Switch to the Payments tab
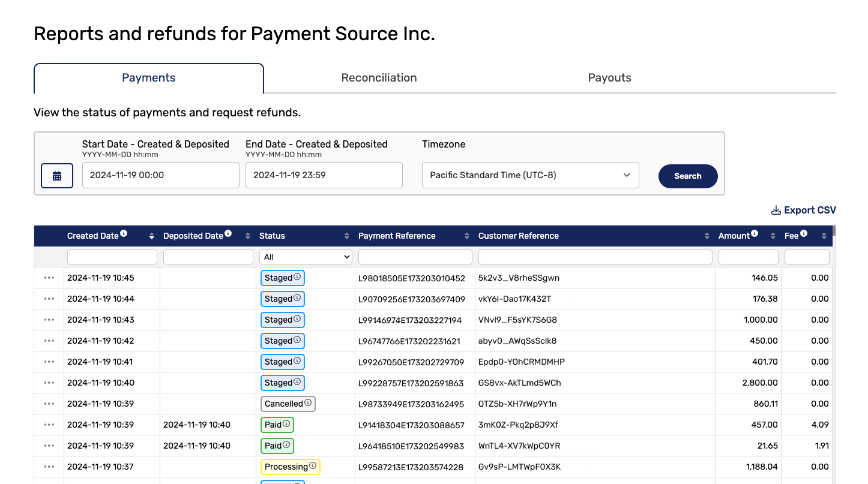This screenshot has width=868, height=484. click(x=149, y=78)
